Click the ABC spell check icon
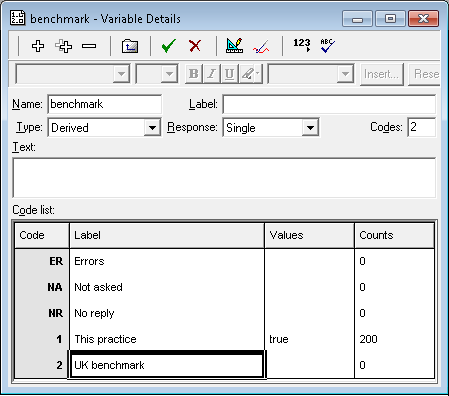This screenshot has height=396, width=449. coord(327,46)
